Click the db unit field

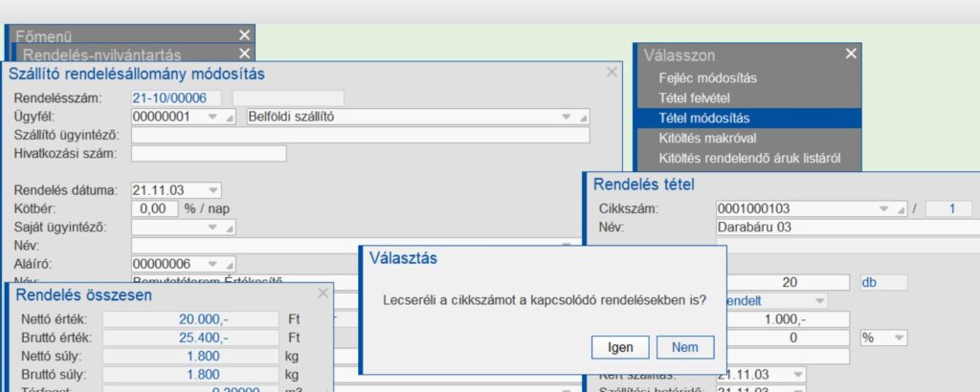(x=883, y=283)
